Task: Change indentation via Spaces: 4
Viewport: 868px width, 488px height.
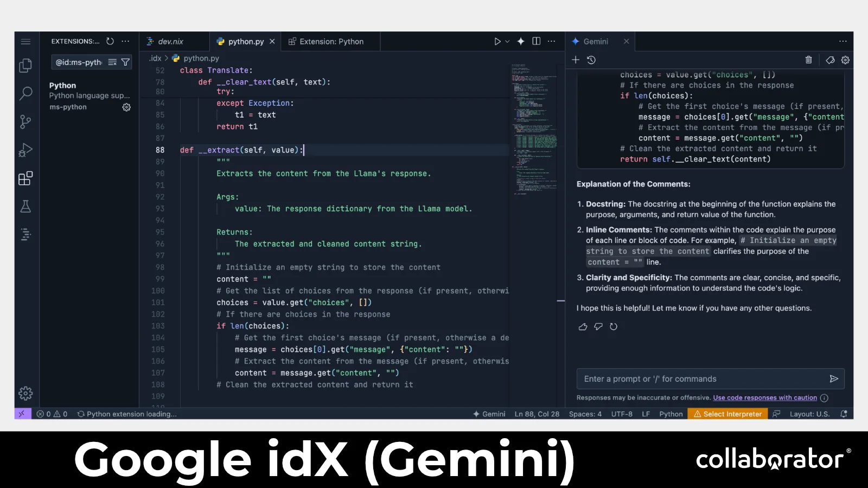Action: click(585, 414)
